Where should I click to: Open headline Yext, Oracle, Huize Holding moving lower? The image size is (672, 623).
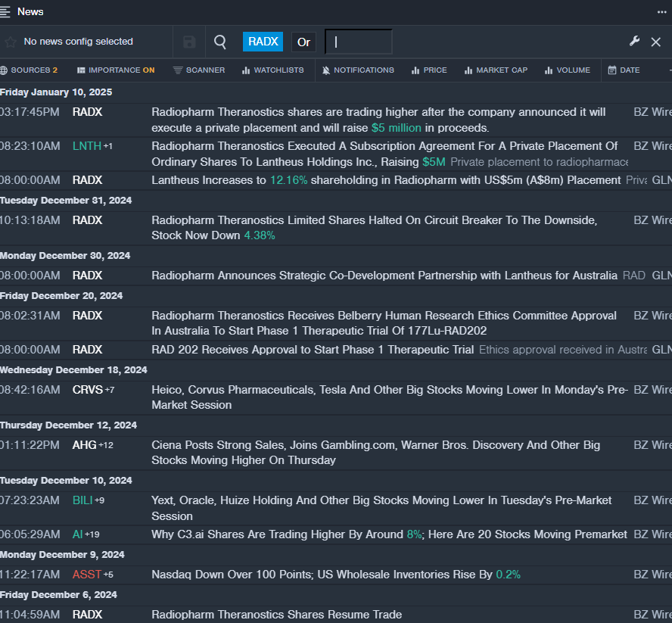coord(381,508)
